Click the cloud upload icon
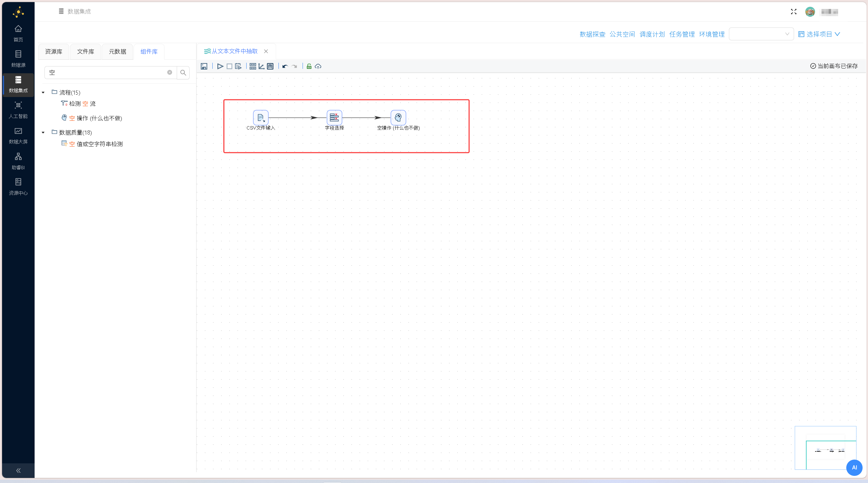Image resolution: width=868 pixels, height=483 pixels. [x=318, y=66]
